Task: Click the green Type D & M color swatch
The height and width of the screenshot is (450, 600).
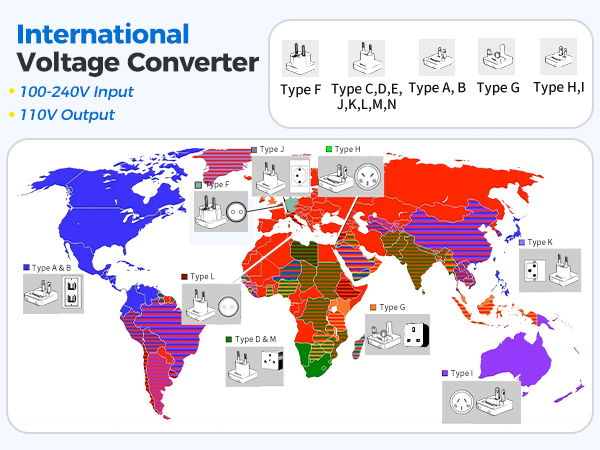Action: click(x=229, y=339)
